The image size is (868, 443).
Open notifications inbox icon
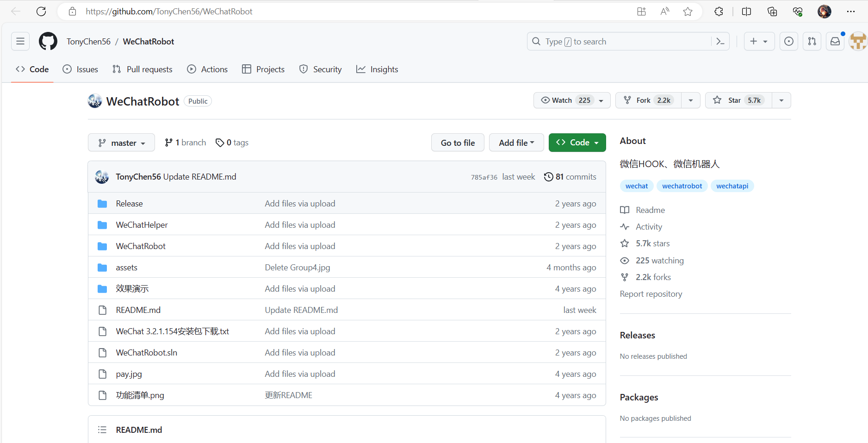point(835,41)
